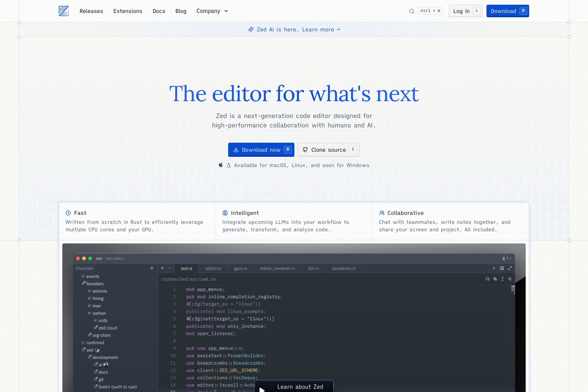Screen dimensions: 588x392
Task: Select the runtimed channel
Action: (x=95, y=343)
